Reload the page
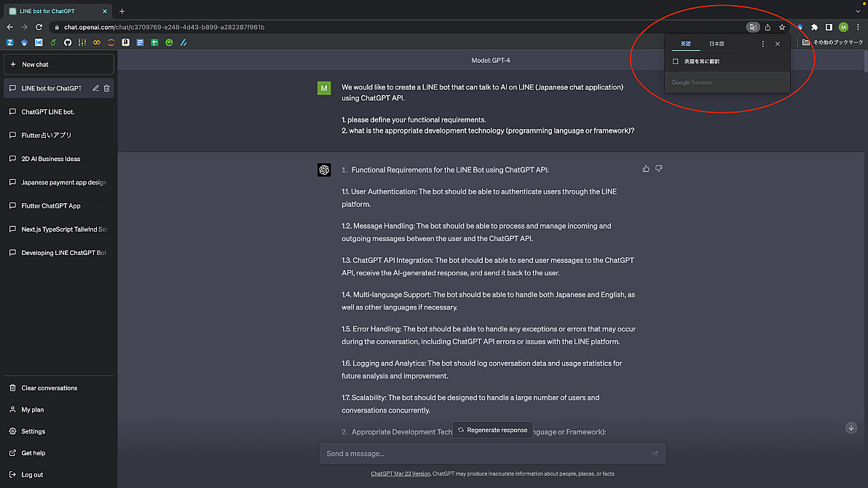This screenshot has width=868, height=488. tap(39, 27)
